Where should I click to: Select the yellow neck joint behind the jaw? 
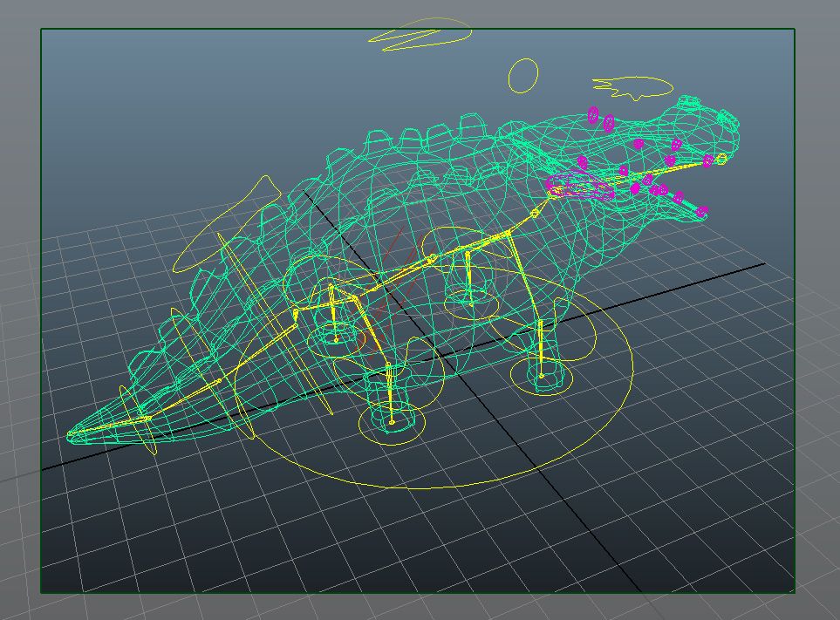pyautogui.click(x=535, y=213)
